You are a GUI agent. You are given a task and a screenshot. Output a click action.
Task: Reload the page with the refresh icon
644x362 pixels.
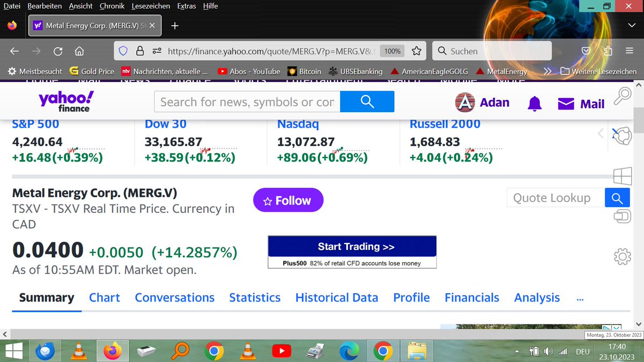coord(57,51)
